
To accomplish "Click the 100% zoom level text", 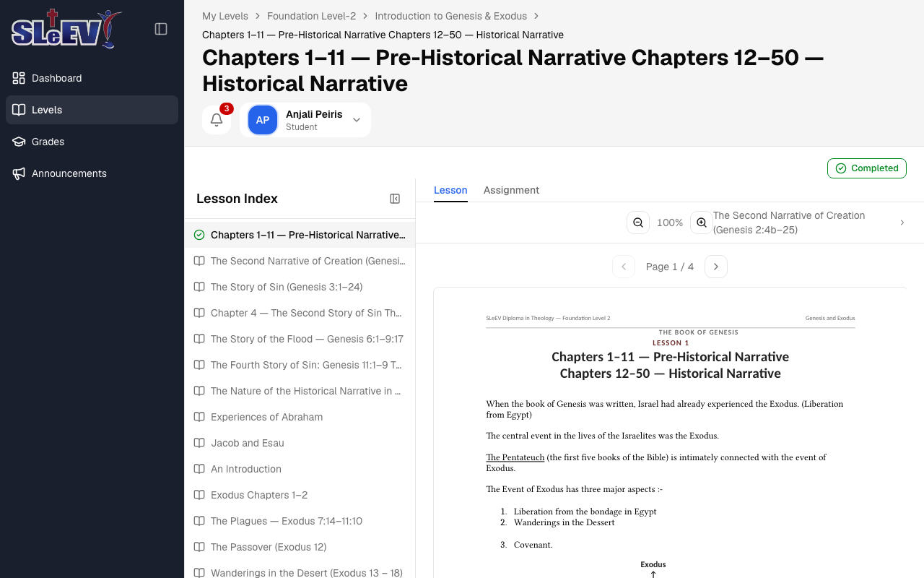I will [x=670, y=223].
